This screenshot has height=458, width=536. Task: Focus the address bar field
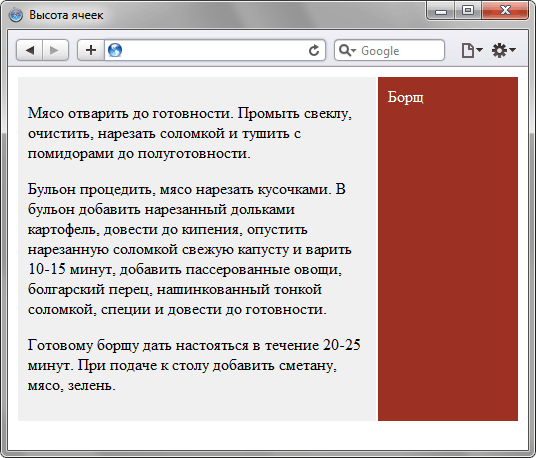pos(215,50)
